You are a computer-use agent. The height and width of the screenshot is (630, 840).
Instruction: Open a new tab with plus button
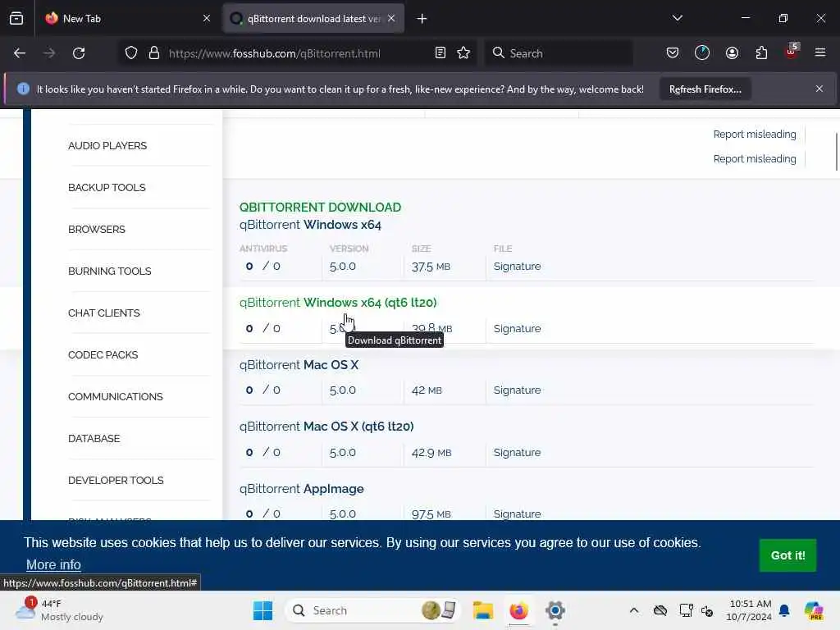(422, 19)
